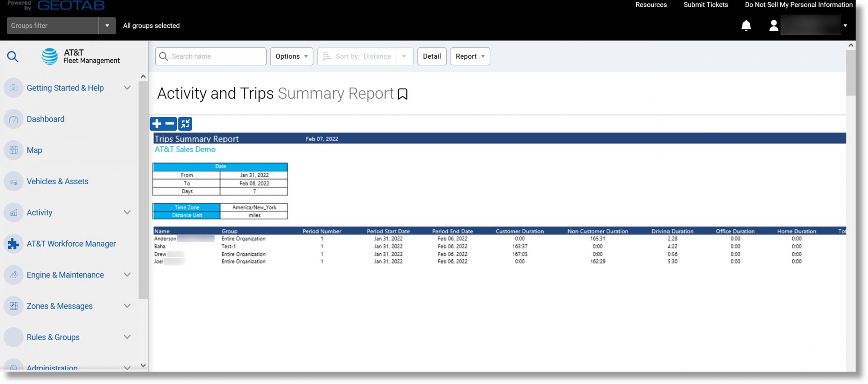Click the Rules & Groups icon
This screenshot has height=384, width=868.
[14, 337]
